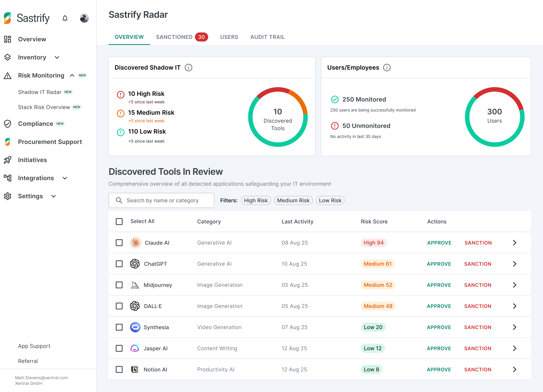
Task: Click the Midjourney sailboat icon
Action: coord(135,285)
